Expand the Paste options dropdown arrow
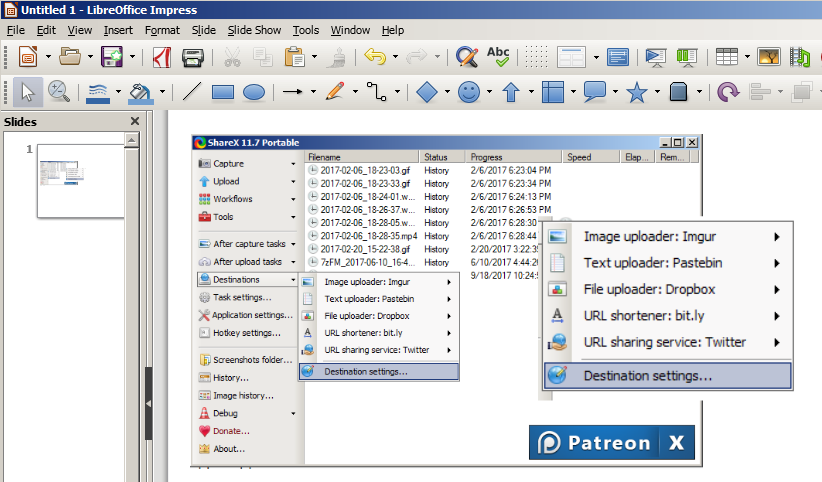This screenshot has height=482, width=822. click(315, 57)
